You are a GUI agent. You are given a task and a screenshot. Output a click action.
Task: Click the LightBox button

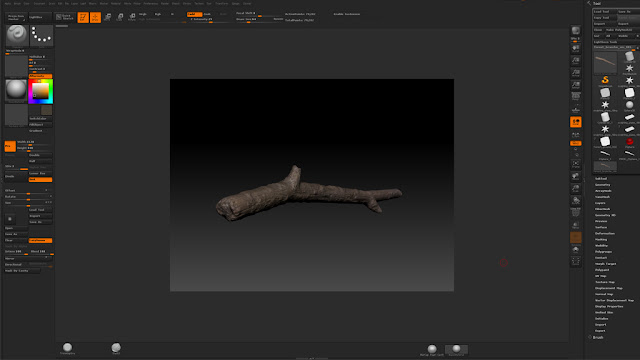[36, 17]
